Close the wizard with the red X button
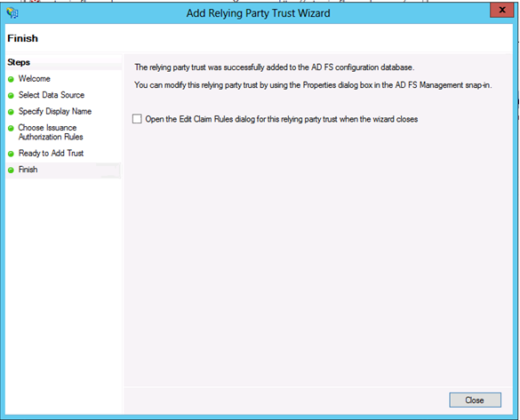Viewport: 520px width, 420px height. pos(502,10)
